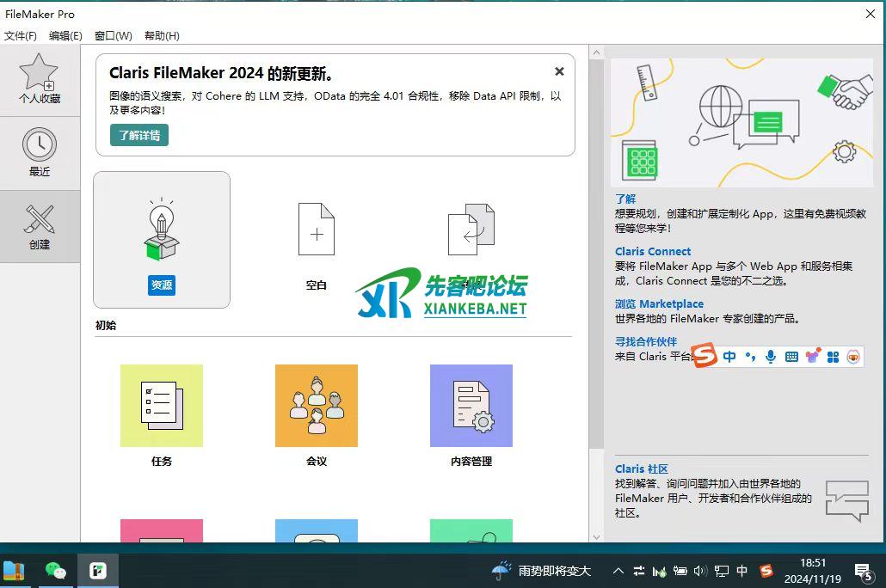The height and width of the screenshot is (588, 886).
Task: Open the Sogou virtual keyboard icon
Action: pos(791,356)
